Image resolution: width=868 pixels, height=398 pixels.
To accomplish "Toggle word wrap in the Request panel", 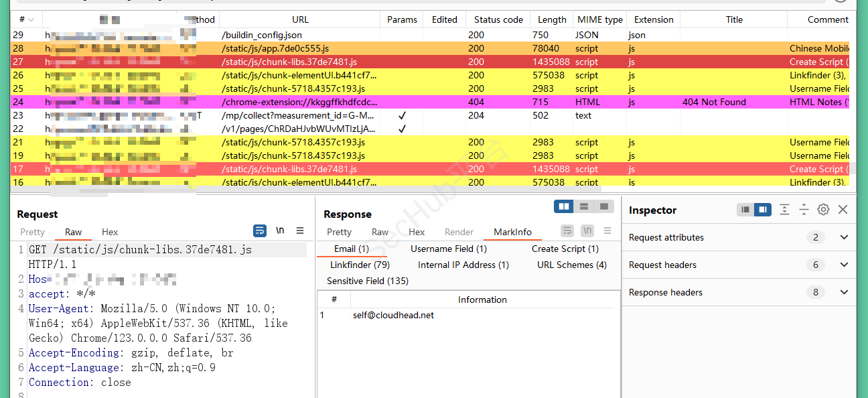I will pos(260,230).
